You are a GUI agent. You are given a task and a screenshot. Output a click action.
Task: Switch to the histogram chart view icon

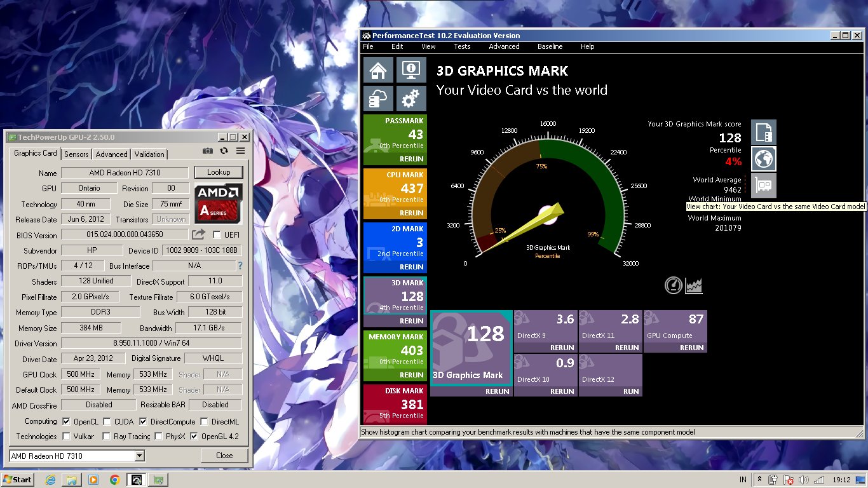[x=694, y=285]
